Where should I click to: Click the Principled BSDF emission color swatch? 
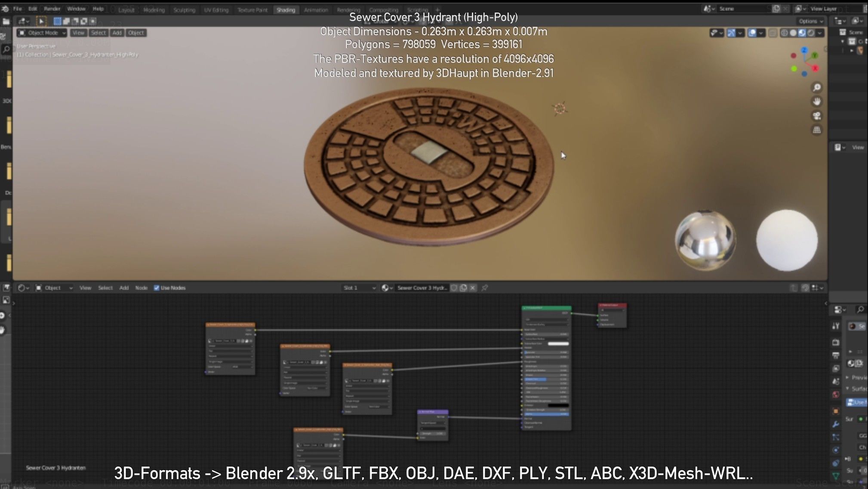click(558, 405)
